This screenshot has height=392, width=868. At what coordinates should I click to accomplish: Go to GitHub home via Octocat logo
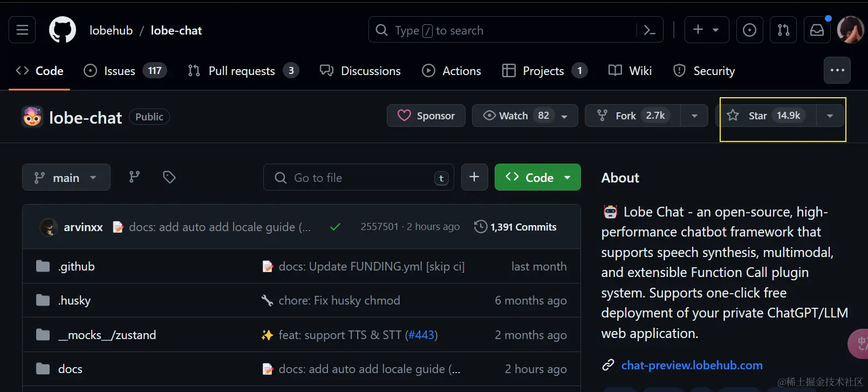tap(63, 30)
